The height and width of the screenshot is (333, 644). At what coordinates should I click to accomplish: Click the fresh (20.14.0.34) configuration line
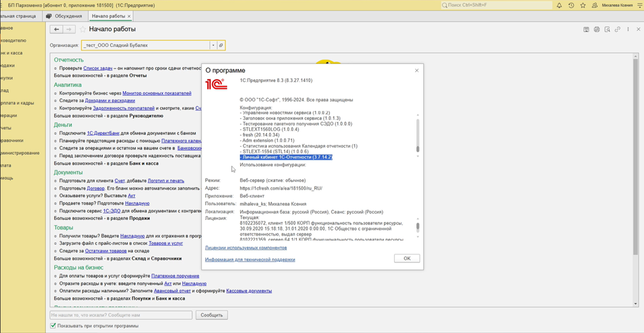[261, 135]
